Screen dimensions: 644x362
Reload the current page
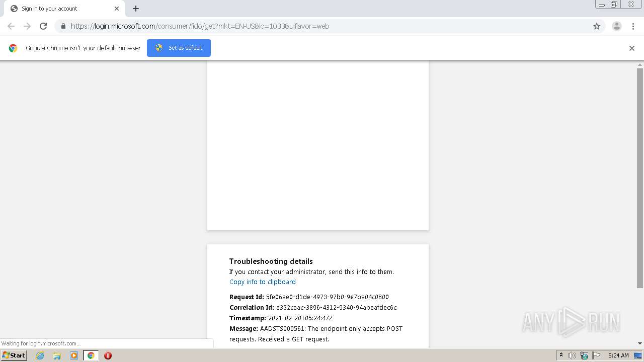43,26
